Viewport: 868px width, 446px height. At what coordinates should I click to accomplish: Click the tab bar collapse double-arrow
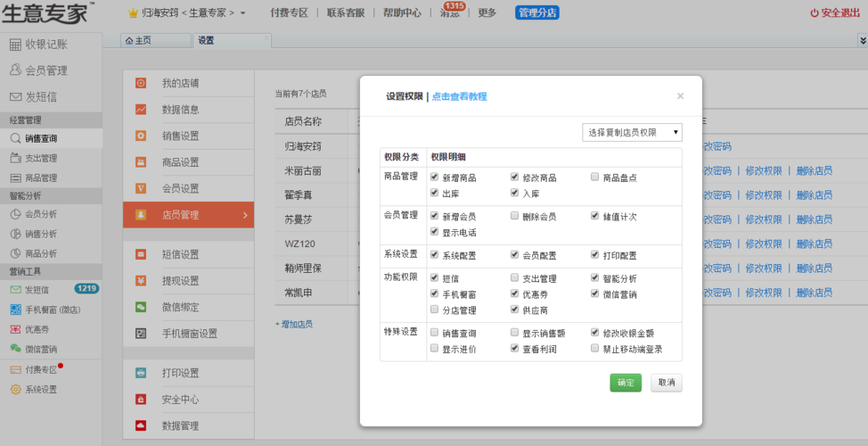pyautogui.click(x=863, y=40)
